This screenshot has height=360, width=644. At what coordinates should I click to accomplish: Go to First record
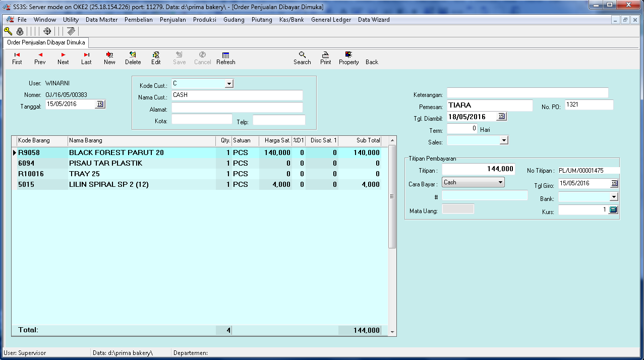(x=17, y=58)
